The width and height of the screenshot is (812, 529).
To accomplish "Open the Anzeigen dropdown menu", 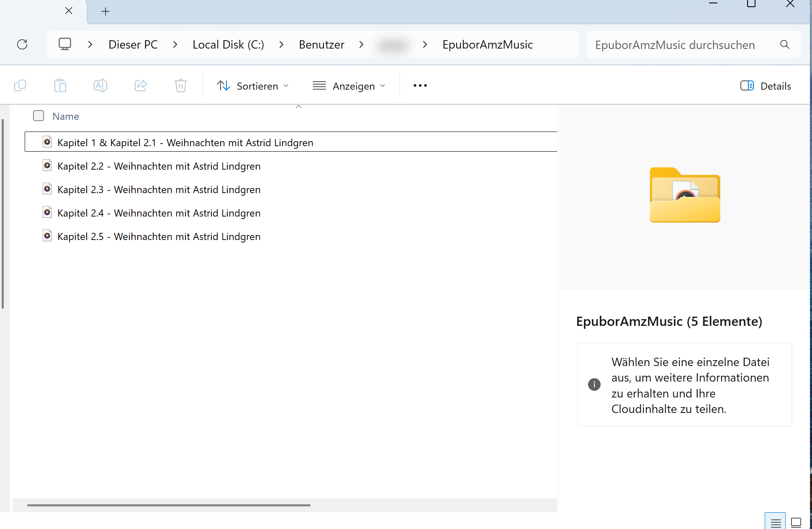I will point(349,86).
